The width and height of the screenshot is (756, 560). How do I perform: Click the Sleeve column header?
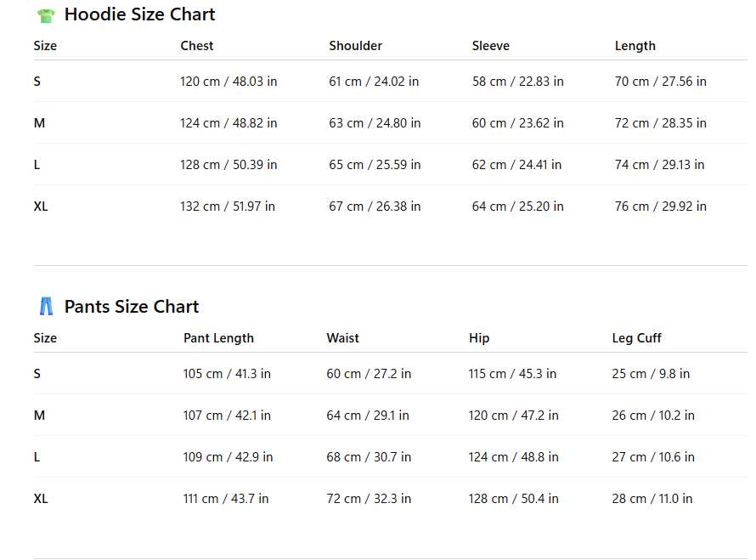coord(491,46)
